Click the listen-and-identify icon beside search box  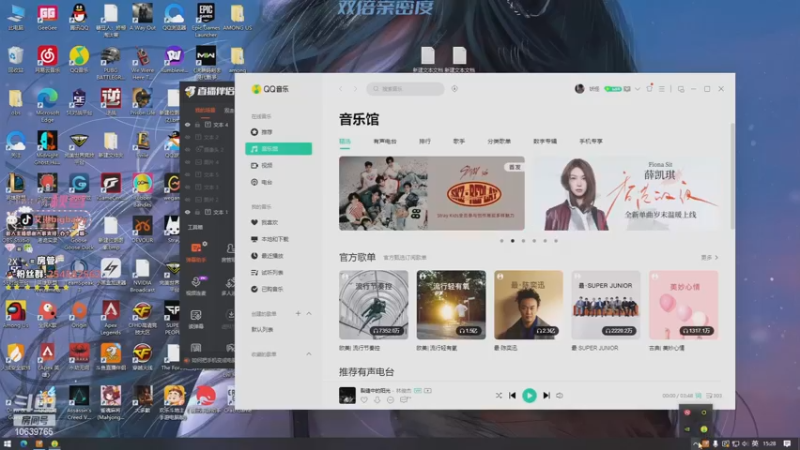coord(455,89)
